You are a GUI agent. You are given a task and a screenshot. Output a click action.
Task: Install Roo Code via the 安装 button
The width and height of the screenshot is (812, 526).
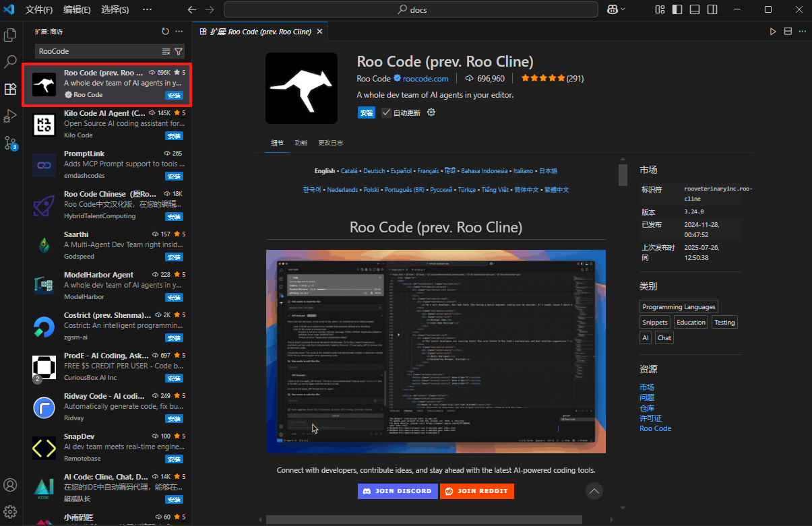366,112
